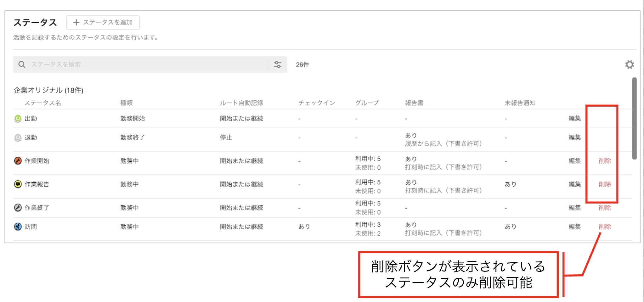Click the ステータス名 column header
Image resolution: width=644 pixels, height=302 pixels.
click(43, 103)
